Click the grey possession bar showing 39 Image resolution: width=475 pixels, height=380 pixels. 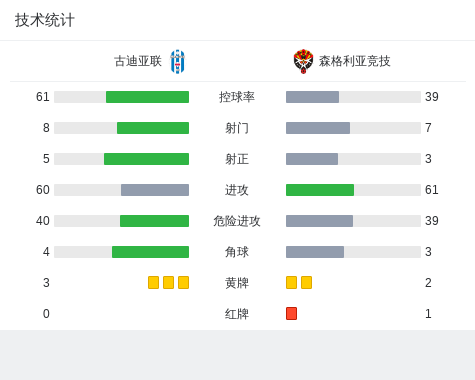[312, 97]
